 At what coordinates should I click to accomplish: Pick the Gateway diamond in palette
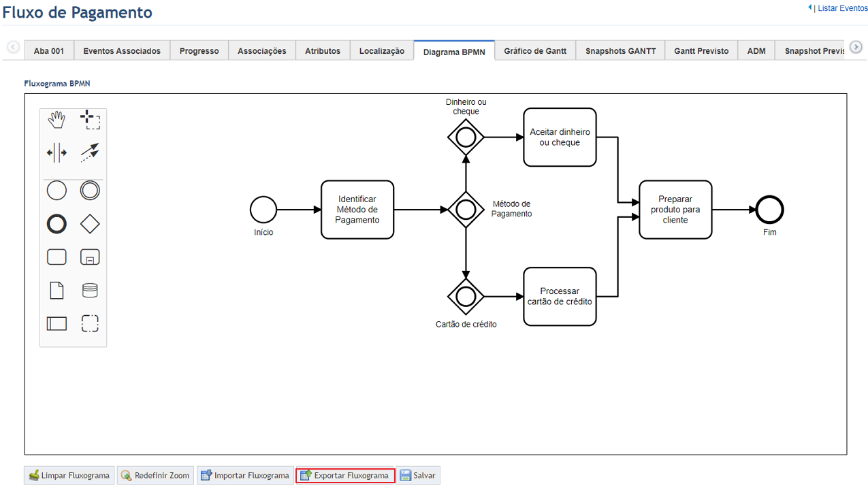coord(90,223)
